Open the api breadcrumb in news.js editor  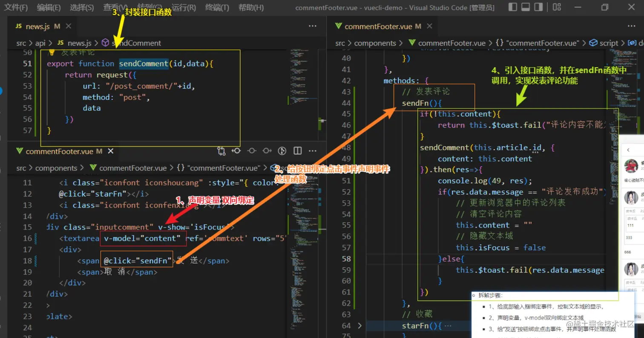40,43
